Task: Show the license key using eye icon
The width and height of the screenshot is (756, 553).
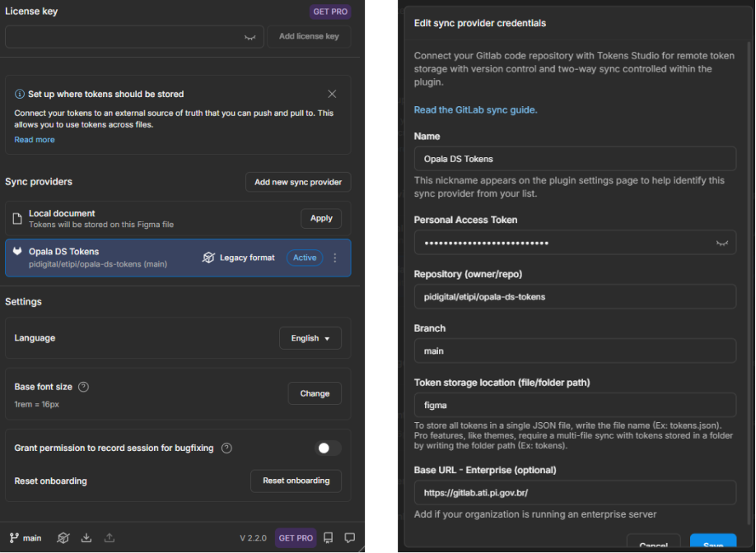Action: (250, 37)
